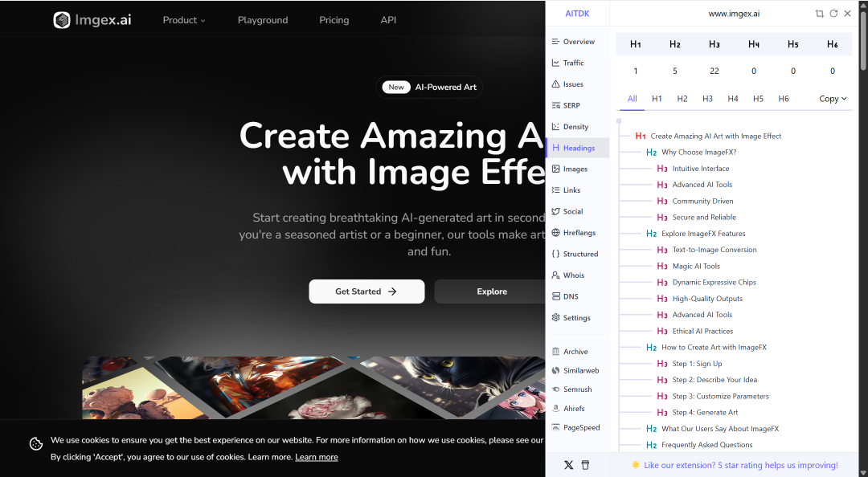Select the All headings tab
Image resolution: width=868 pixels, height=477 pixels.
[x=633, y=99]
